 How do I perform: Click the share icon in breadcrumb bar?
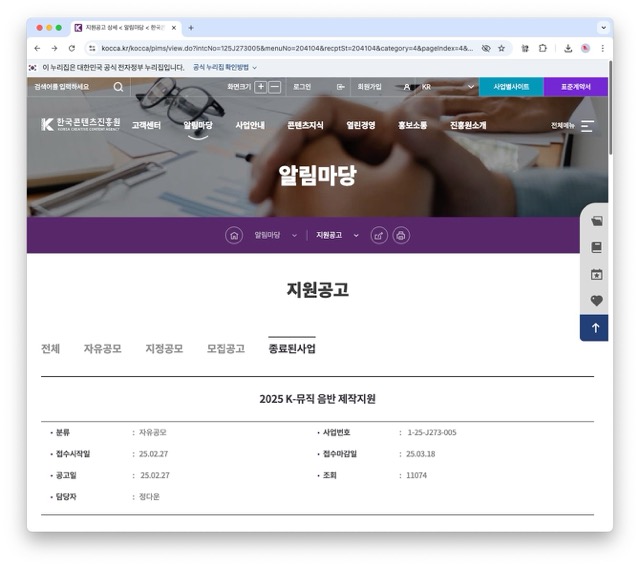(379, 236)
